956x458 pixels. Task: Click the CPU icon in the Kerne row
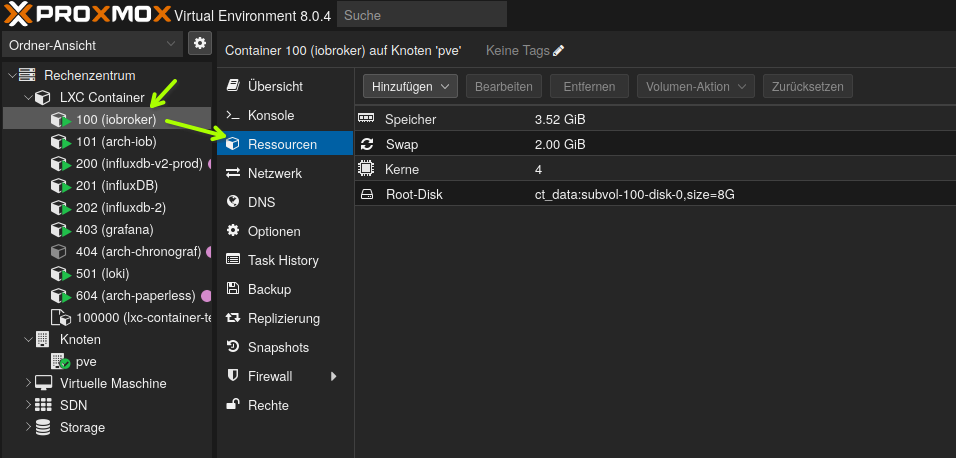(x=366, y=169)
